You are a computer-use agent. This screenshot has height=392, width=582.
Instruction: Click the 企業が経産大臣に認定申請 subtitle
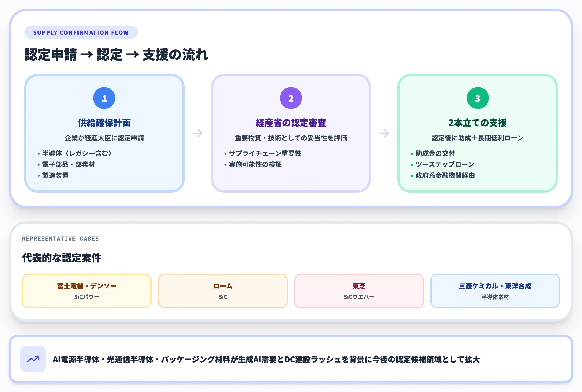[104, 138]
